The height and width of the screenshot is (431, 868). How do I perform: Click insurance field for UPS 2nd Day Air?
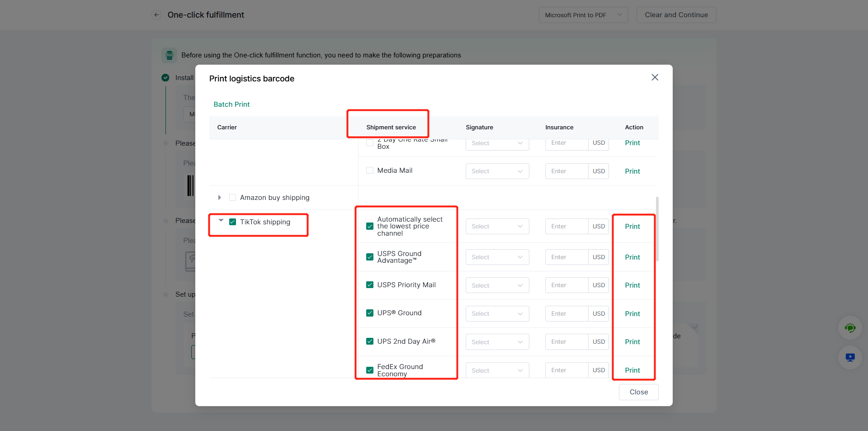(567, 342)
